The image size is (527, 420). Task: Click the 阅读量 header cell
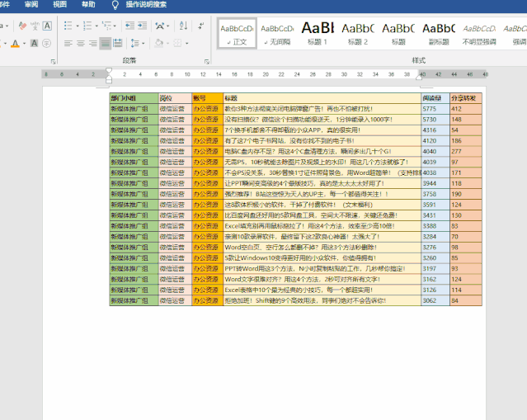(435, 98)
